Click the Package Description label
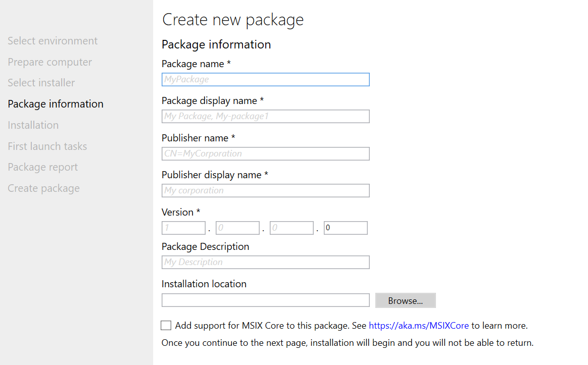This screenshot has height=365, width=588. (x=205, y=246)
